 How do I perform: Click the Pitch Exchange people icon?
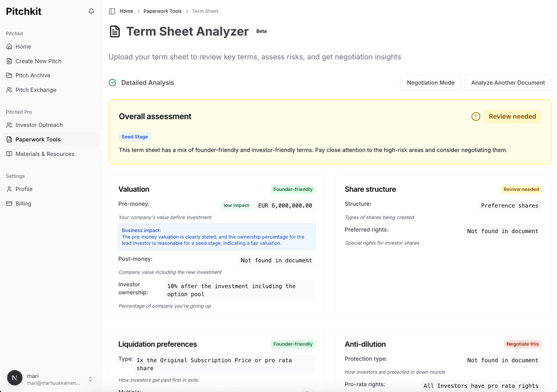pos(9,90)
